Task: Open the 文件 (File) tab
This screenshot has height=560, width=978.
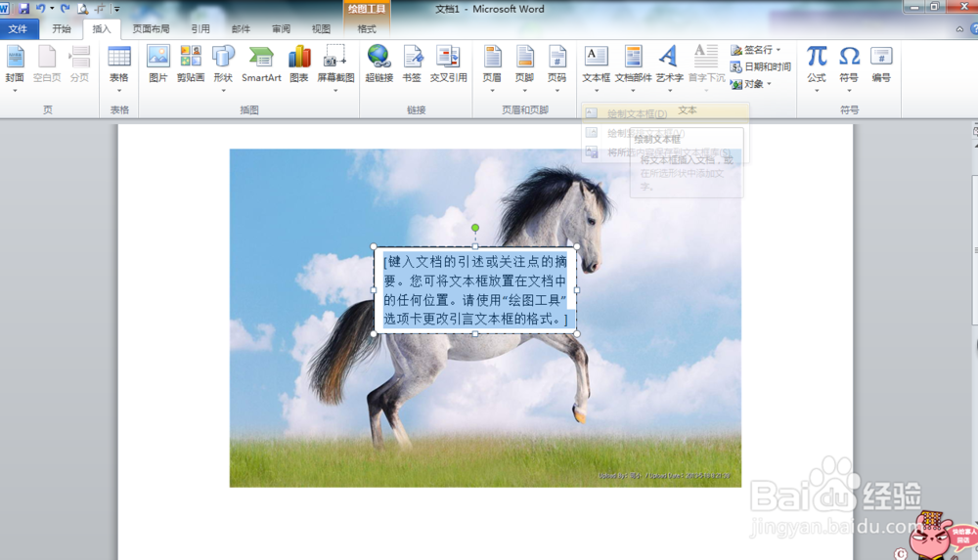Action: [18, 28]
